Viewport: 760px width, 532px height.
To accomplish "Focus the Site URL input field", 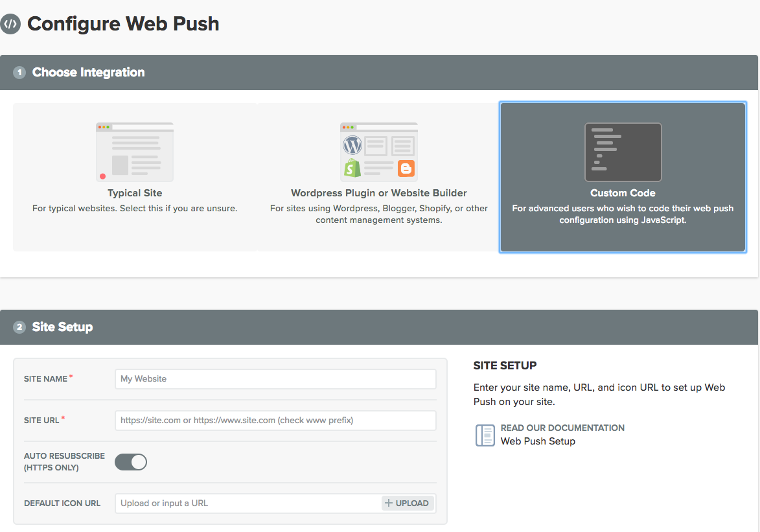I will click(x=275, y=421).
